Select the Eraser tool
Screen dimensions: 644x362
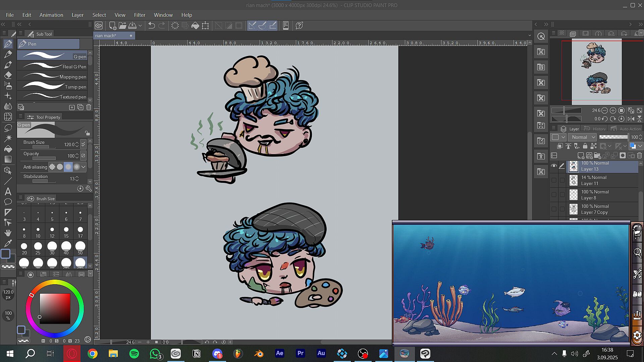pyautogui.click(x=8, y=75)
